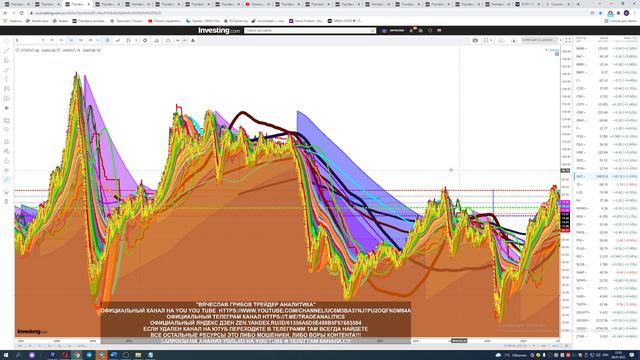Click the sign-in link in Investing.com header
The height and width of the screenshot is (360, 640).
click(x=397, y=30)
